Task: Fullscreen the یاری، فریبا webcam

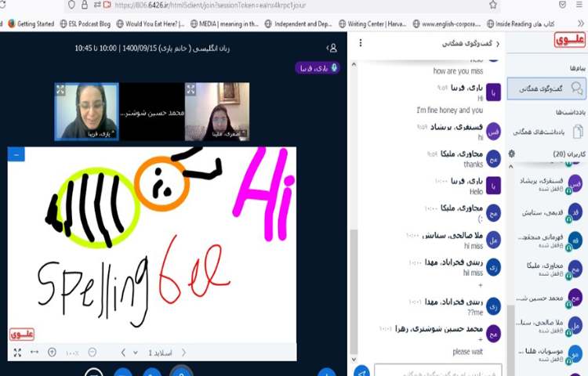Action: point(60,89)
